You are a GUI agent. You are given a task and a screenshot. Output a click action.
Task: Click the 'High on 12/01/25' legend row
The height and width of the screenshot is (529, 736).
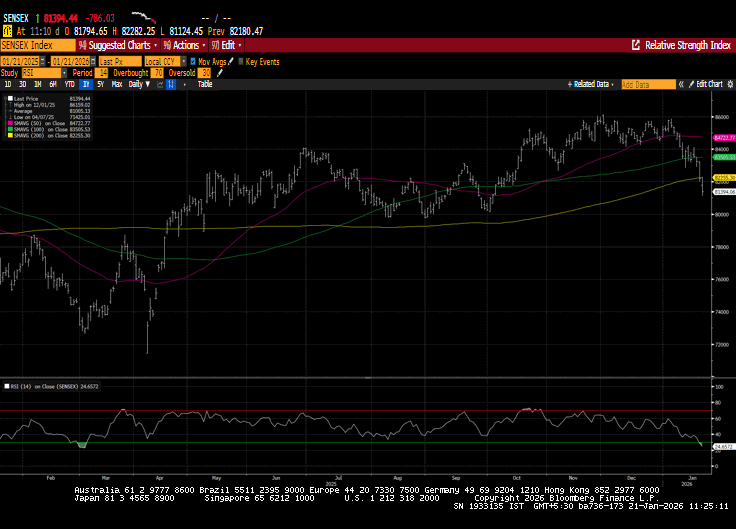(x=49, y=105)
